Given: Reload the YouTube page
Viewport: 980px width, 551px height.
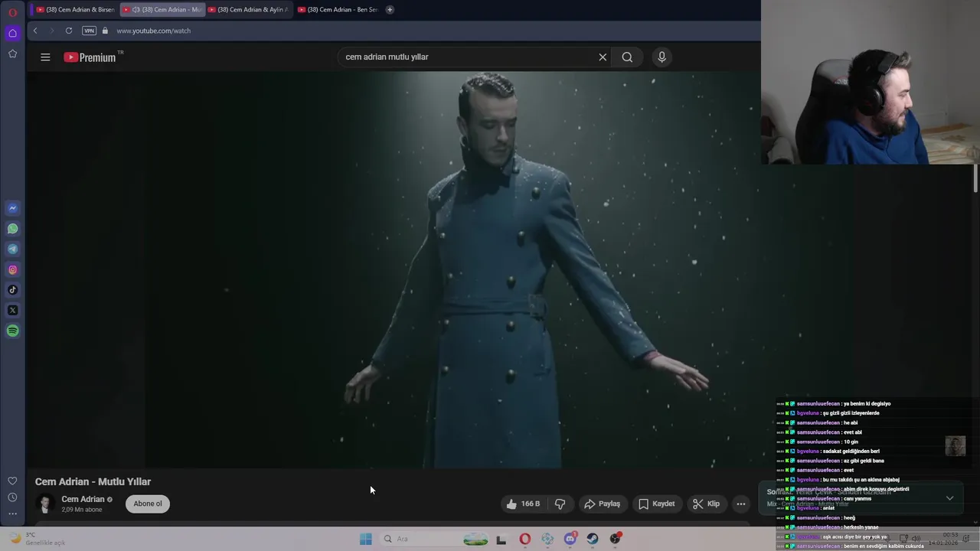Looking at the screenshot, I should [x=69, y=31].
